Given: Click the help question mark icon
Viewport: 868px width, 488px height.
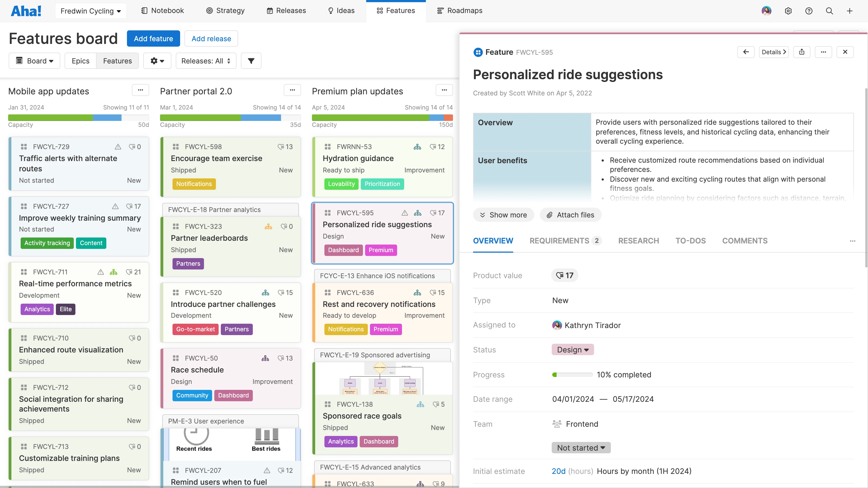Looking at the screenshot, I should tap(809, 11).
